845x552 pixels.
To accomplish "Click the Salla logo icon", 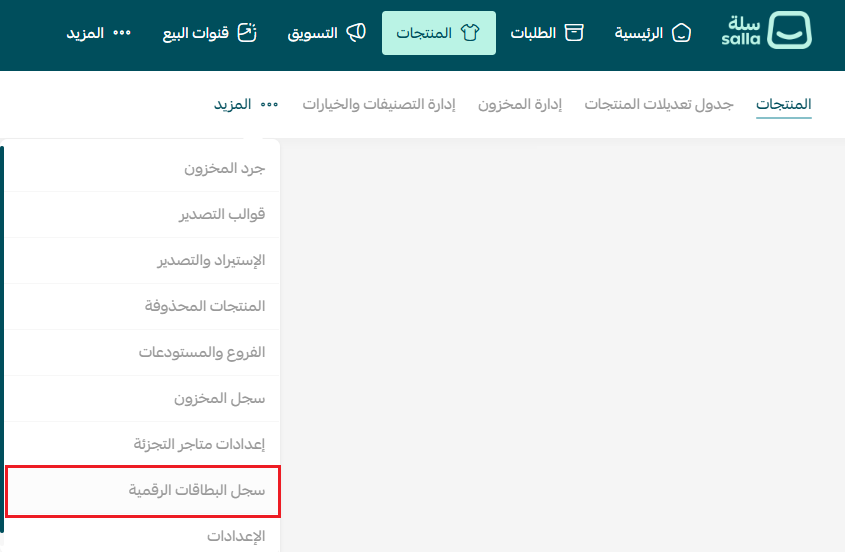I will [x=789, y=30].
